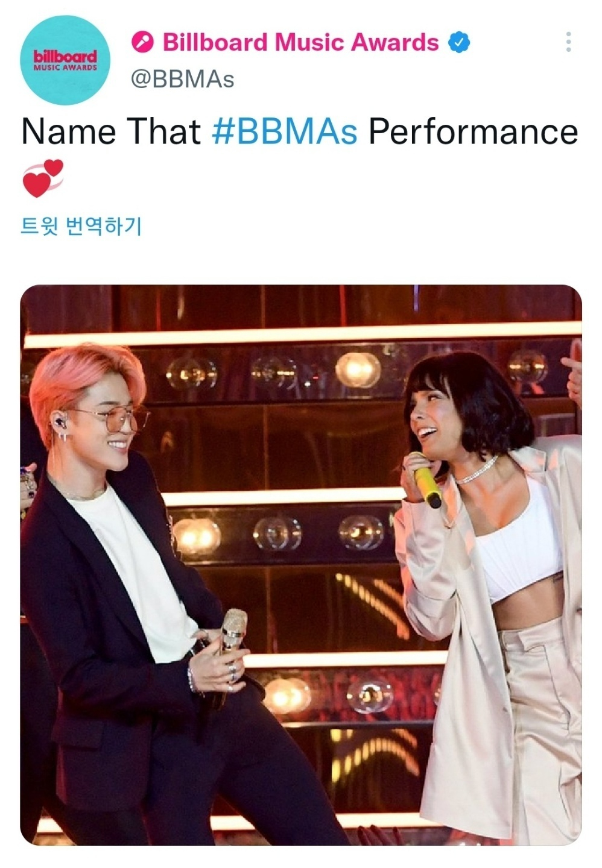This screenshot has height=868, width=602.
Task: Click the pink badge icon before the account name
Action: click(142, 42)
